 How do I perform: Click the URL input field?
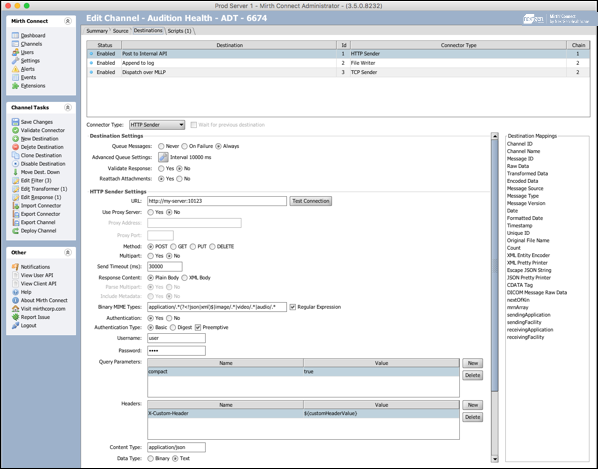[x=217, y=201]
